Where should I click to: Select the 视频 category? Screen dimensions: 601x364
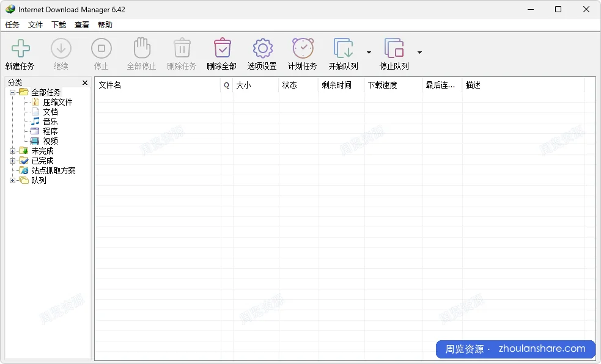(50, 141)
